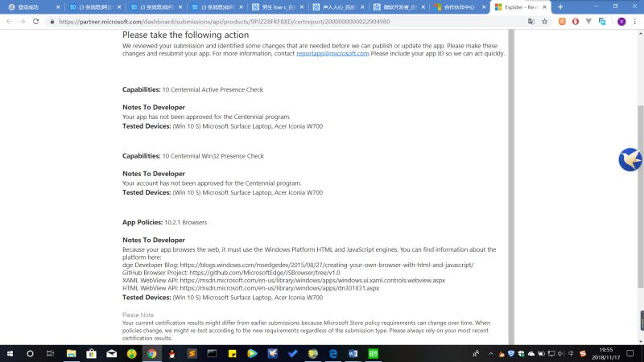
Task: Close the 合作伙伴中心 tab
Action: (x=484, y=7)
